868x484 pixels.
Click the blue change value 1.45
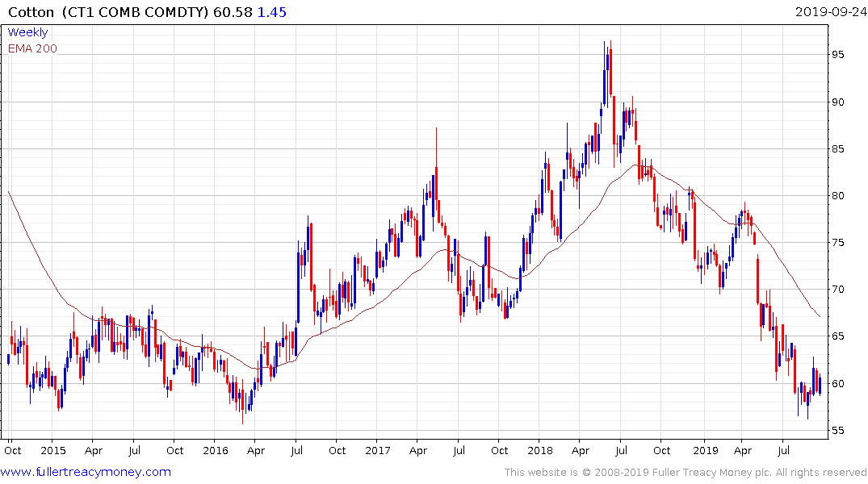pyautogui.click(x=272, y=12)
